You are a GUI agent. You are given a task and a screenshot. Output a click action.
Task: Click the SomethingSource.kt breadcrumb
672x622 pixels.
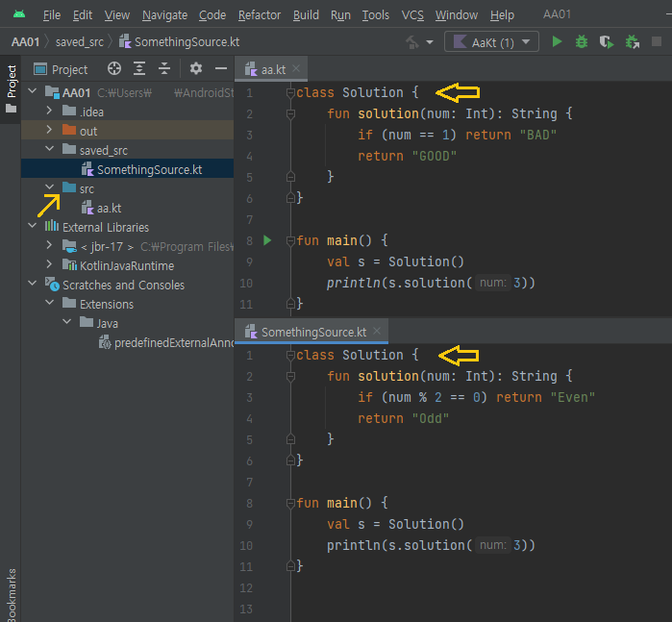click(x=179, y=42)
